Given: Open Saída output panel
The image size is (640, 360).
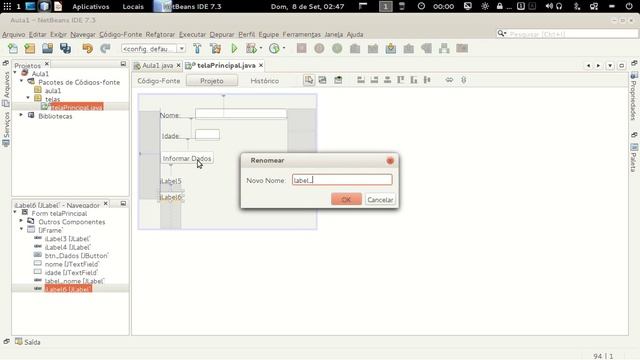Looking at the screenshot, I should pos(28,342).
